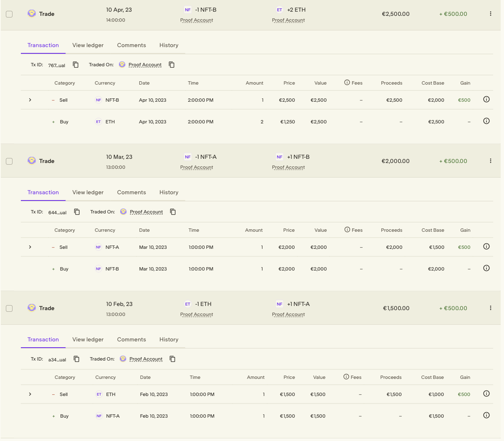Show info for NFT-A buy row Feb 10
Screen dimensions: 504x441
coord(486,415)
